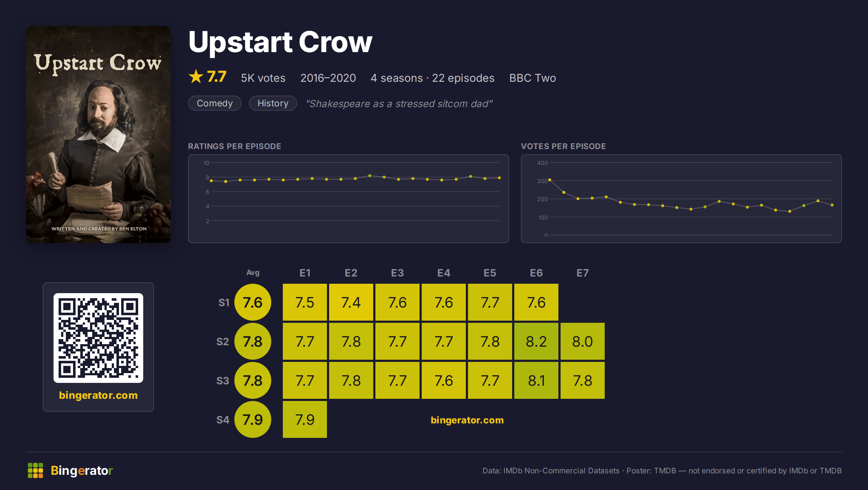Select the S4 E1 cell rated 7.9

(305, 419)
